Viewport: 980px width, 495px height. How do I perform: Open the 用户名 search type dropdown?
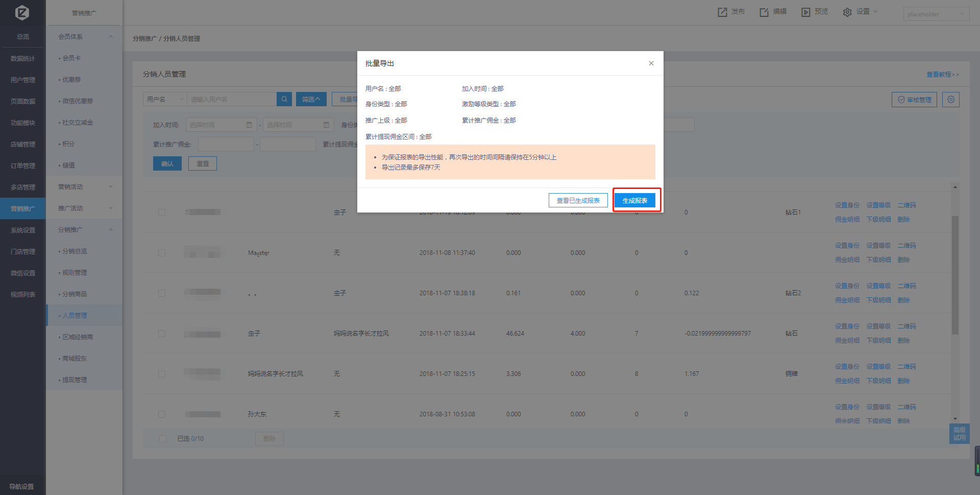coord(164,99)
